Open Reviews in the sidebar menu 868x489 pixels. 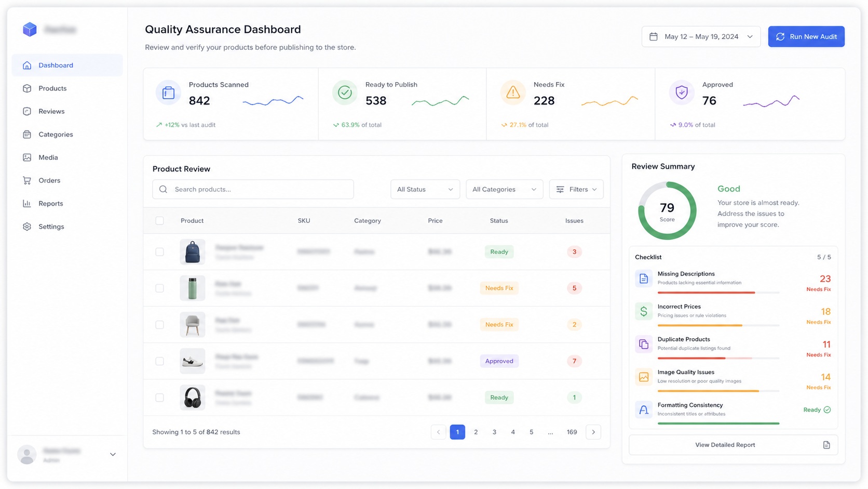[67, 111]
